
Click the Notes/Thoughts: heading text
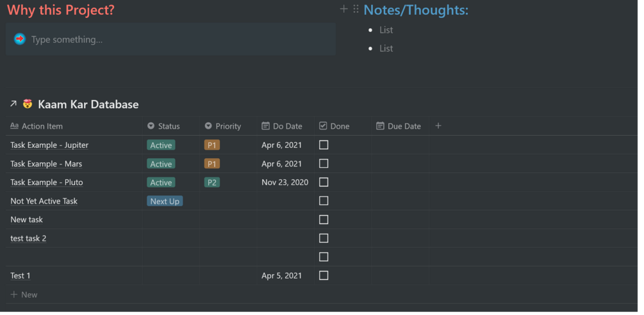[x=416, y=10]
